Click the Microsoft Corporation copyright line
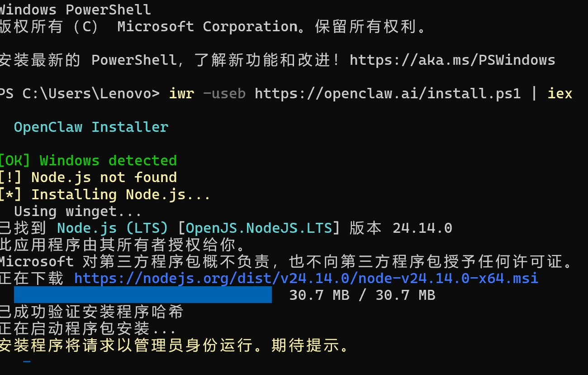The height and width of the screenshot is (375, 588). pos(213,27)
